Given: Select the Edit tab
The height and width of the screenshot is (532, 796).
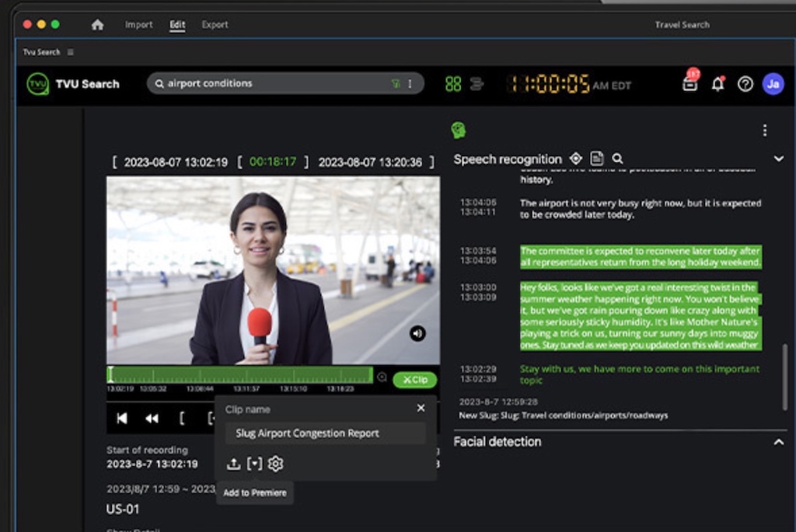Looking at the screenshot, I should pos(177,24).
